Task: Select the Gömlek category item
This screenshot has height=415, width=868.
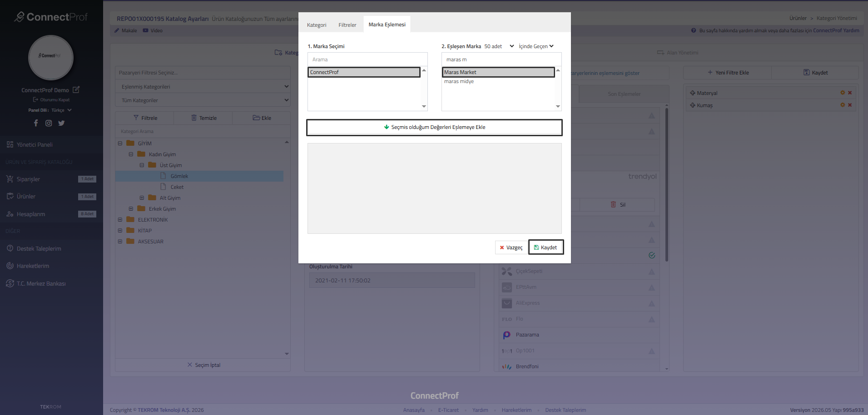Action: (179, 176)
